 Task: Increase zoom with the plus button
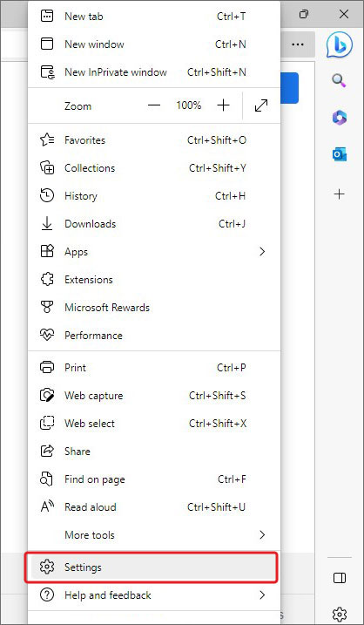click(224, 105)
